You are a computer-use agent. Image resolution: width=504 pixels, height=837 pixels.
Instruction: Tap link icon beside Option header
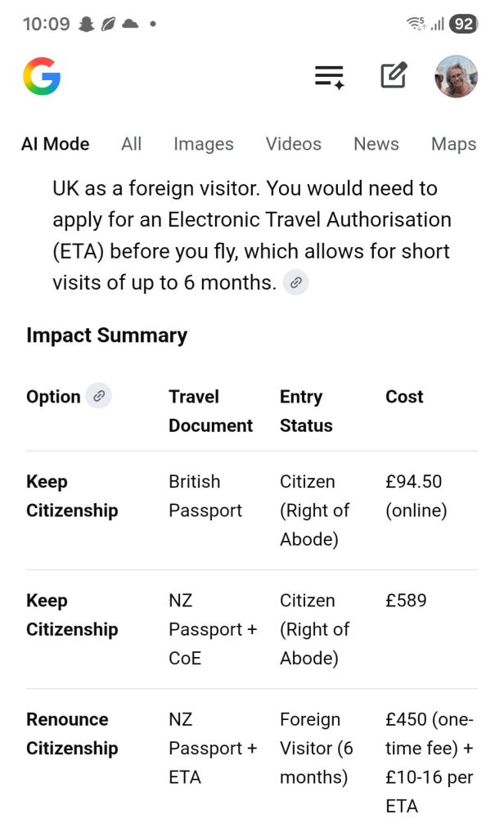[x=98, y=396]
